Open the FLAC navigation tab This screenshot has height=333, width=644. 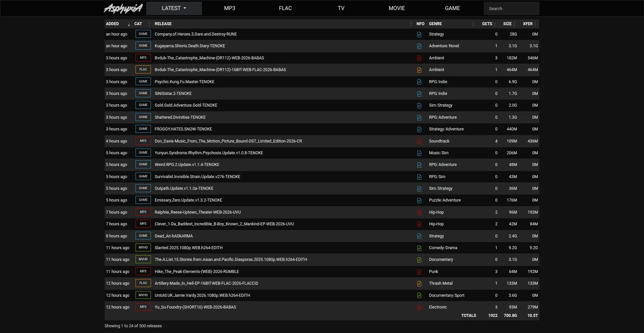[285, 8]
